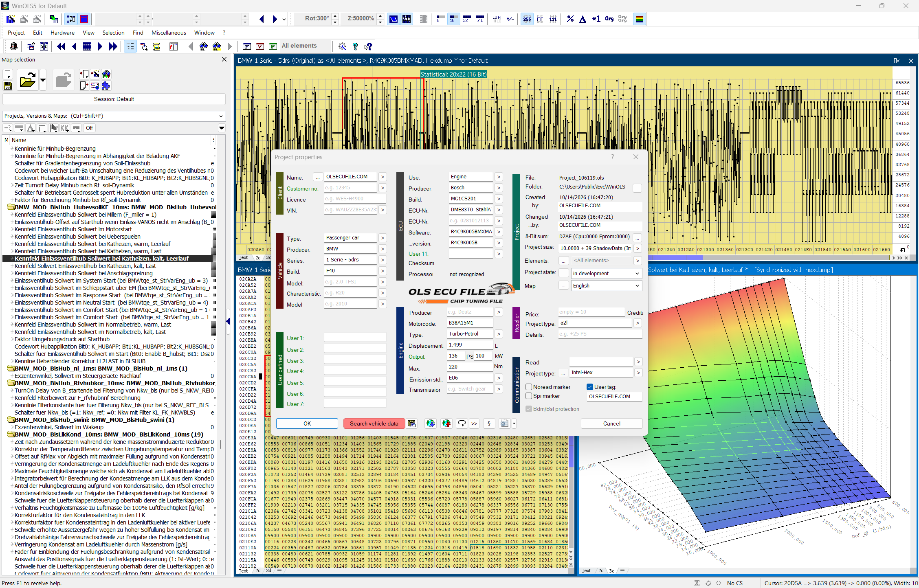Viewport: 919px width, 588px height.
Task: Click the speech bubble comment icon
Action: pos(462,423)
